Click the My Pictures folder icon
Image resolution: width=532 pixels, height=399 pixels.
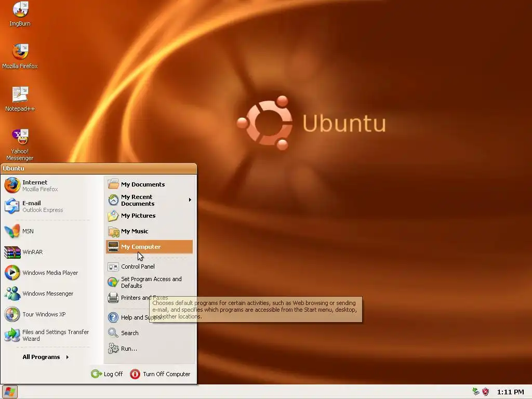[113, 216]
